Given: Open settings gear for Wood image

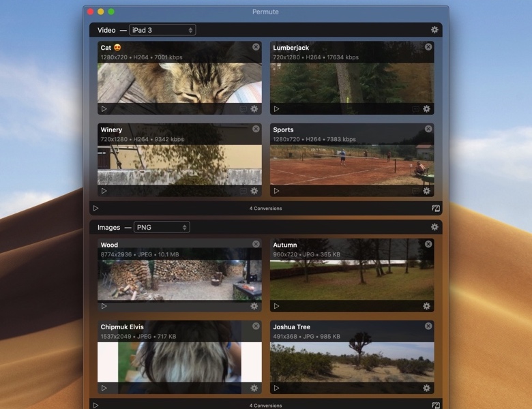Looking at the screenshot, I should click(254, 306).
